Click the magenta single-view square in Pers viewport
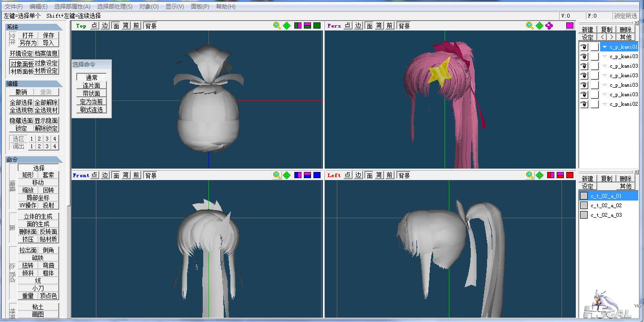 pos(570,26)
